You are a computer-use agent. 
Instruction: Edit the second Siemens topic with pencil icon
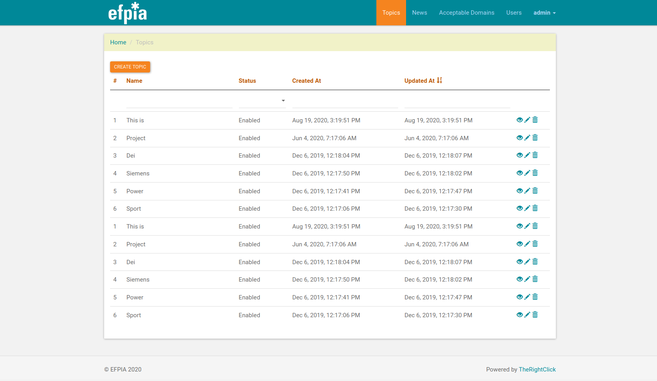tap(527, 279)
